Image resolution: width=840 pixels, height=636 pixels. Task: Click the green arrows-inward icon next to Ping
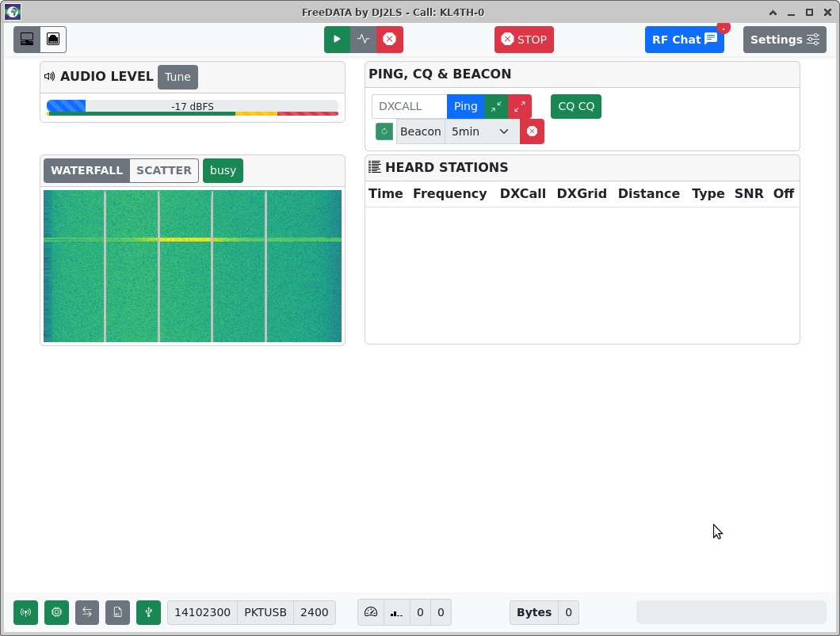point(496,107)
